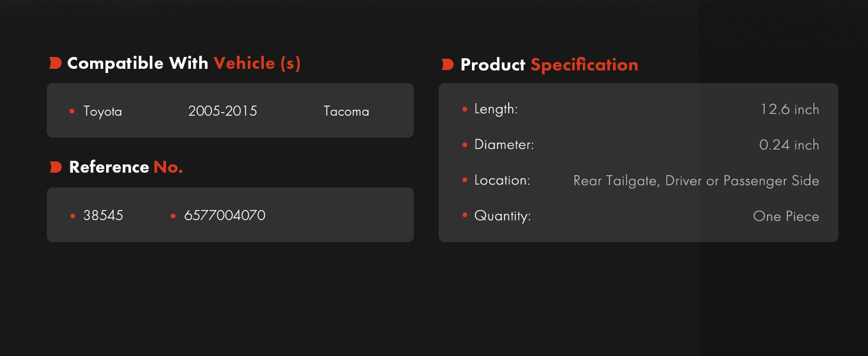868x356 pixels.
Task: Click the 2005-2015 year range
Action: pyautogui.click(x=223, y=111)
